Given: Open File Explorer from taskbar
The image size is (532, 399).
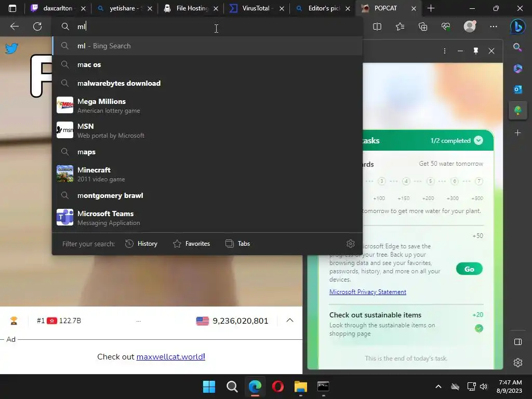Looking at the screenshot, I should coord(301,387).
